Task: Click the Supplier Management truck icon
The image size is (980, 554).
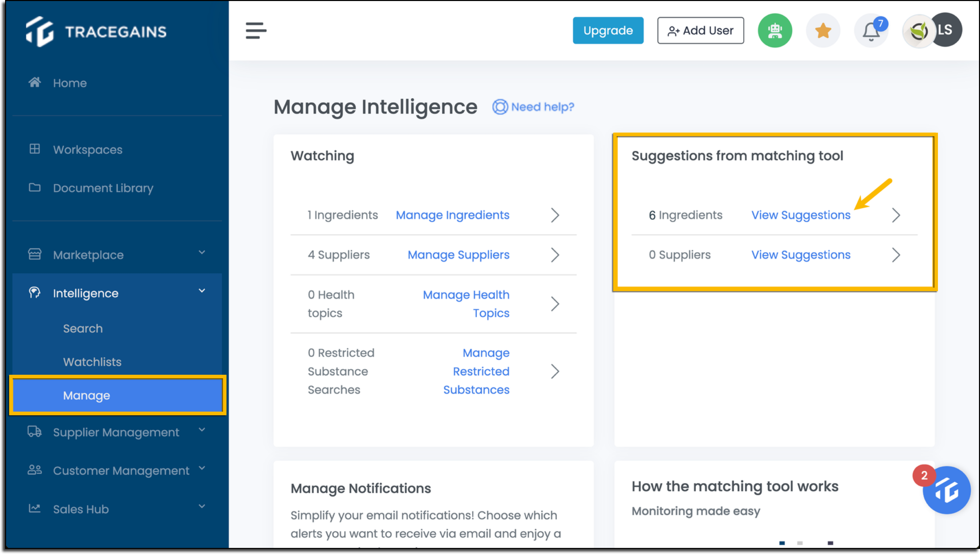Action: (35, 432)
